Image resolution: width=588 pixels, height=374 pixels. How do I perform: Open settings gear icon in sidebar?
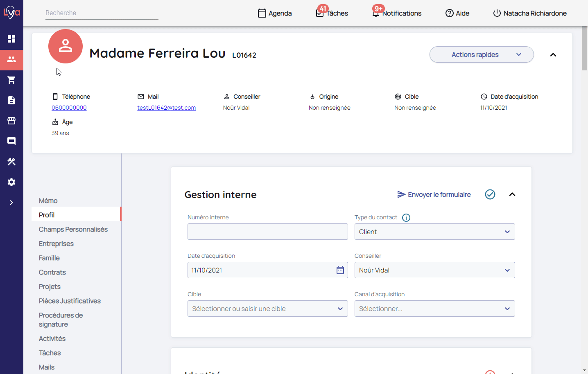pyautogui.click(x=11, y=182)
